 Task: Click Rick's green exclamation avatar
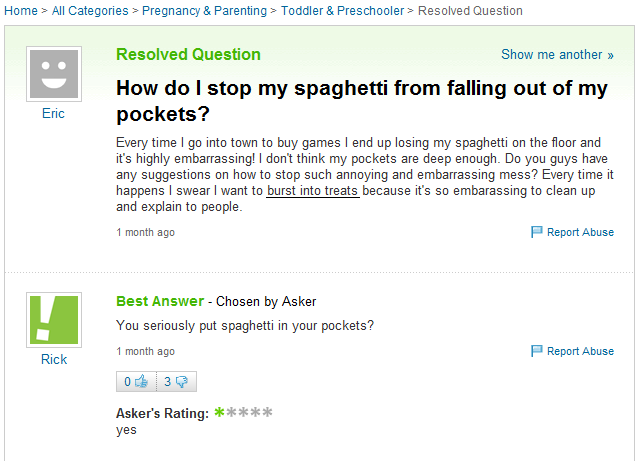tap(53, 319)
